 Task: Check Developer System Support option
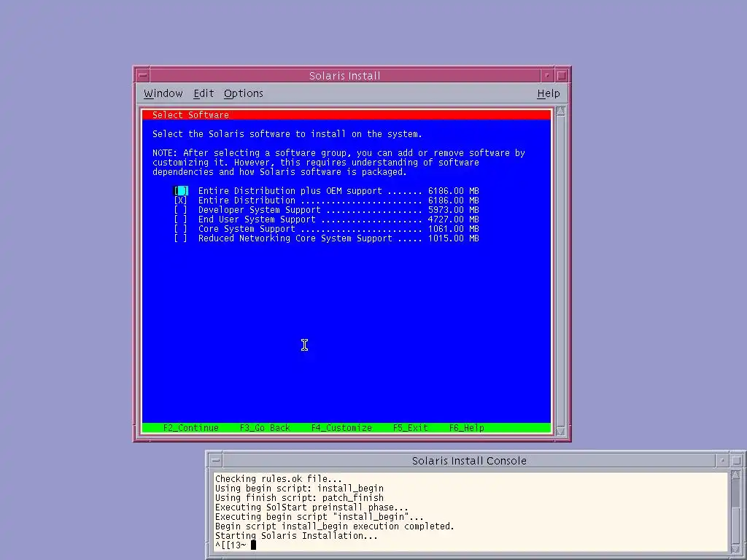point(181,210)
